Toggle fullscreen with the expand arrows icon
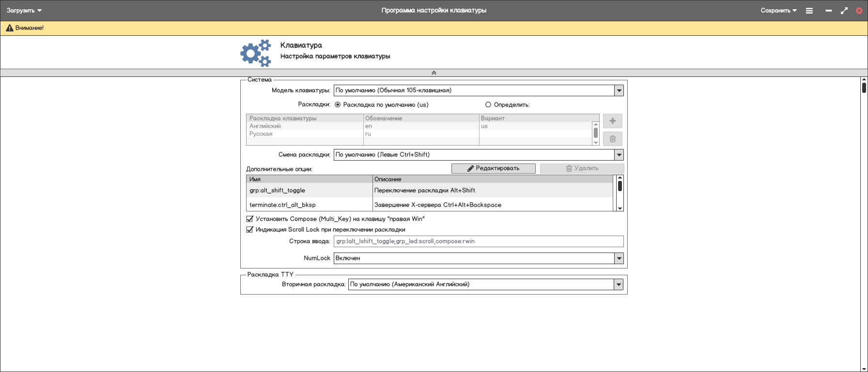This screenshot has width=868, height=372. pyautogui.click(x=844, y=11)
